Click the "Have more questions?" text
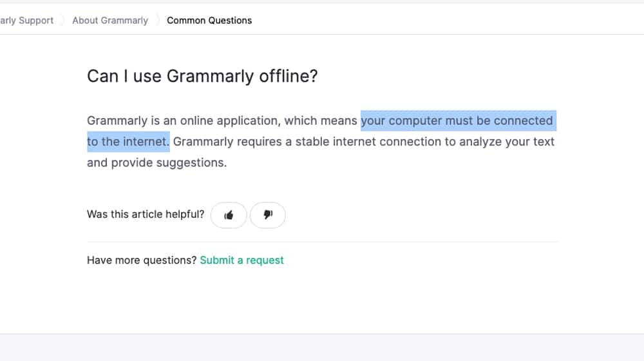 click(x=142, y=260)
